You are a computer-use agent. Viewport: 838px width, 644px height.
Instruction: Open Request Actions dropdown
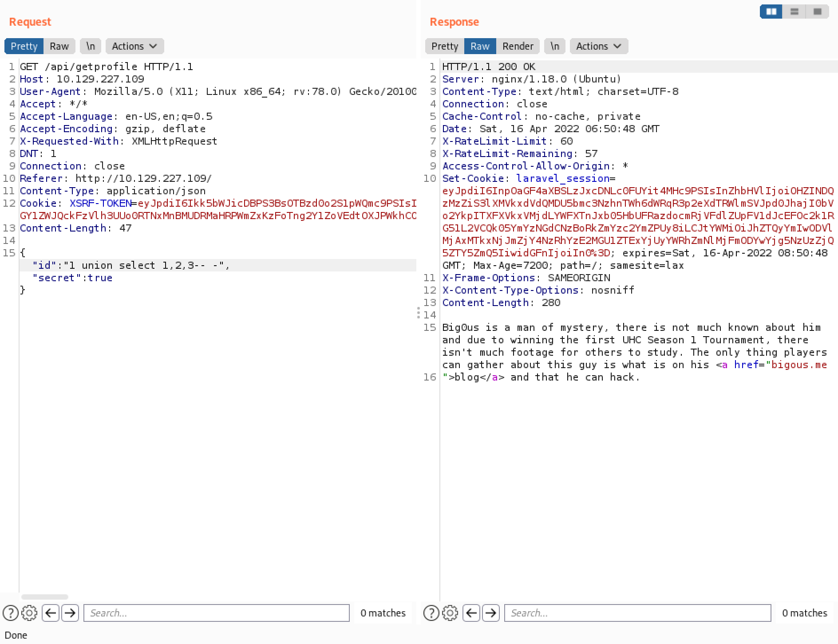(x=134, y=46)
